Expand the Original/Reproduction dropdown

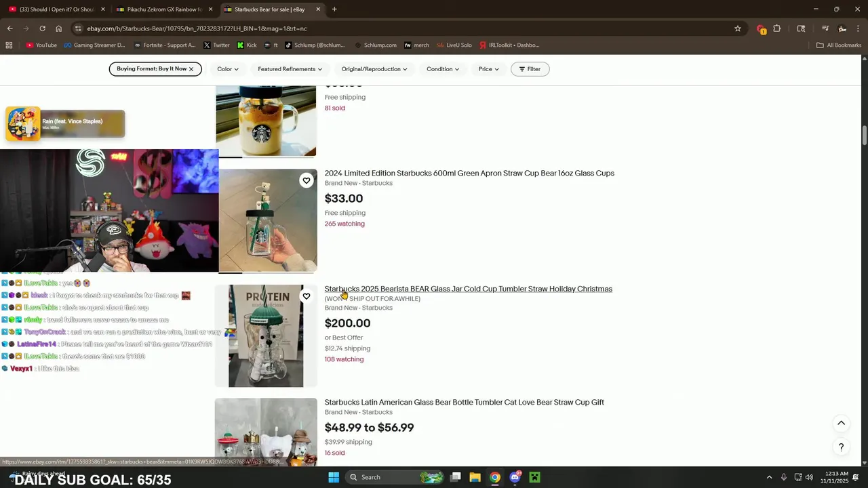374,69
